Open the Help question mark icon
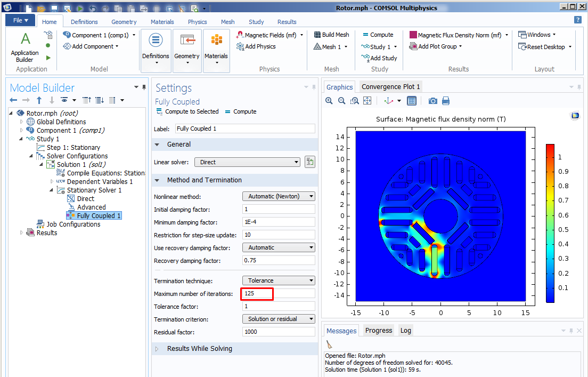Screen dimensions: 588x377 577,20
